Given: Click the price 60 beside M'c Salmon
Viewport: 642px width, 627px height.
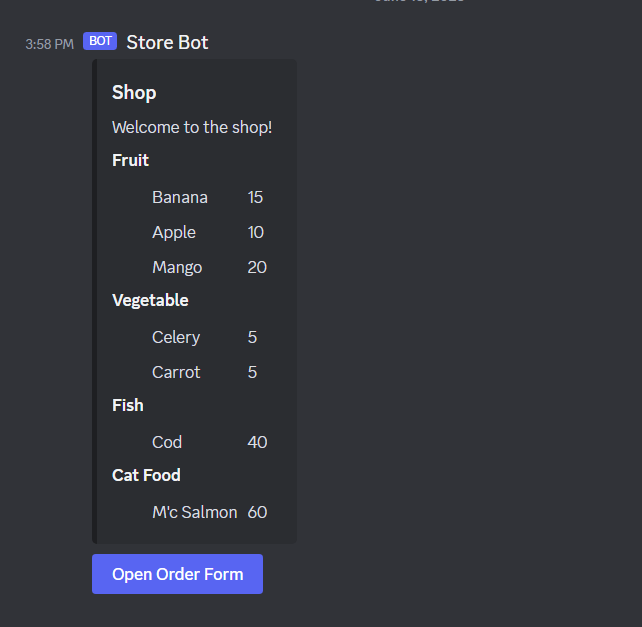Looking at the screenshot, I should [257, 512].
